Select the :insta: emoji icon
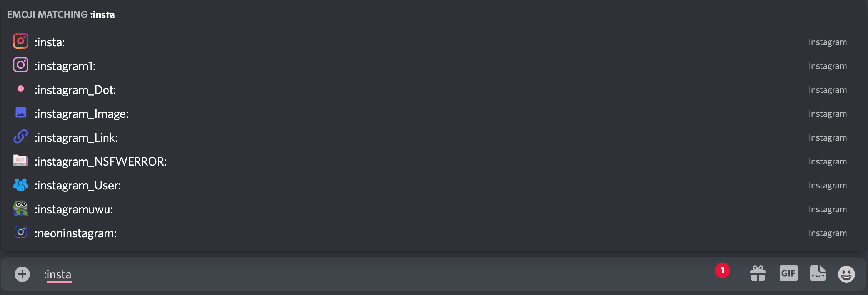 coord(21,41)
